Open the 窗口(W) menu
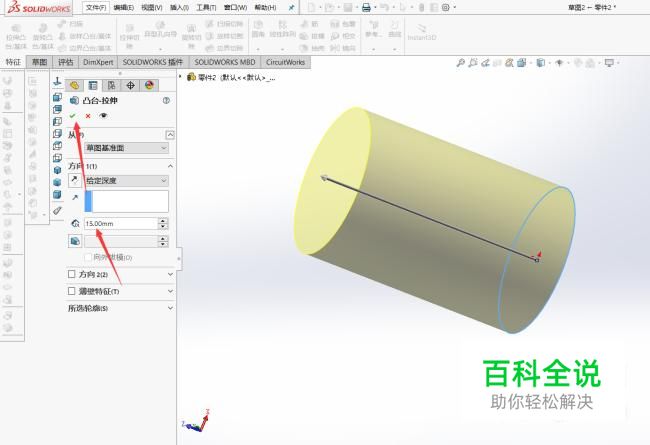 coord(235,7)
